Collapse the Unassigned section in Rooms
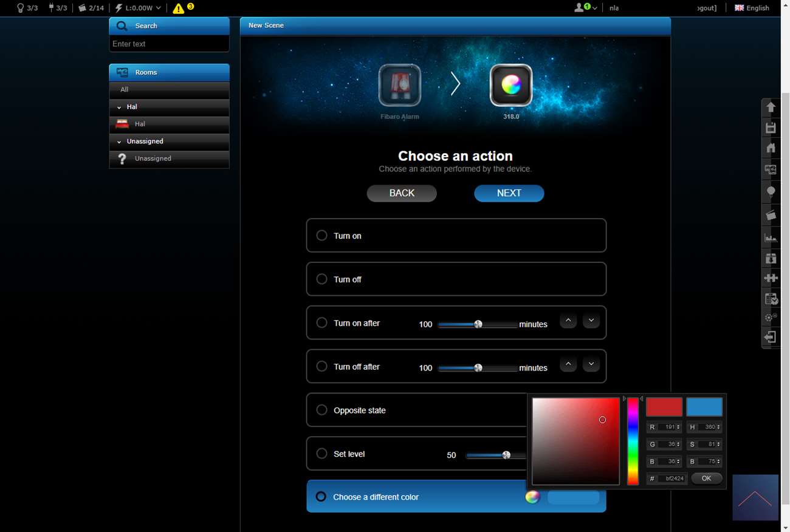This screenshot has height=532, width=790. [x=119, y=142]
